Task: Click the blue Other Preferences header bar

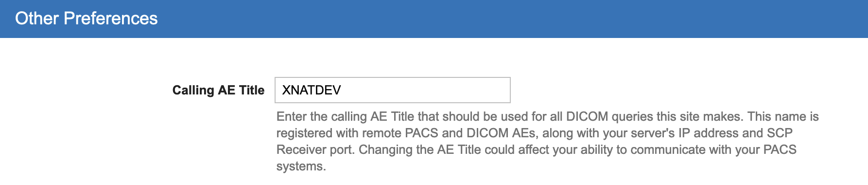Action: pyautogui.click(x=434, y=19)
